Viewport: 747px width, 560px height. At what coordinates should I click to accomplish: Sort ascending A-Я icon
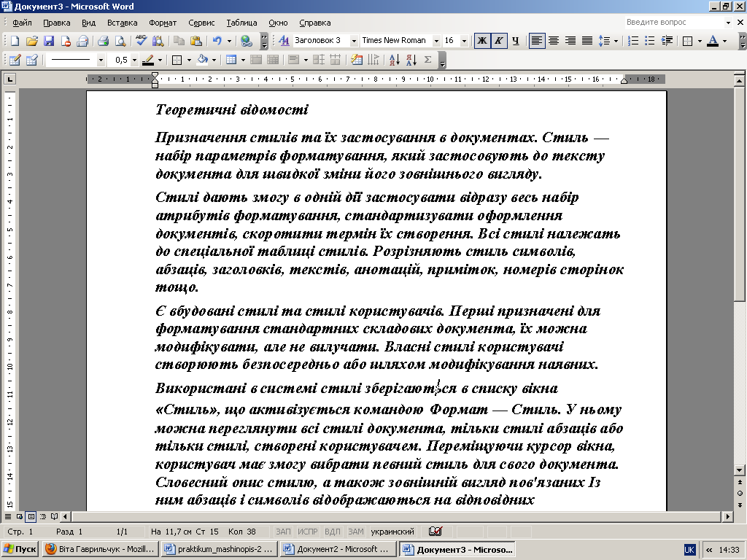click(x=395, y=60)
